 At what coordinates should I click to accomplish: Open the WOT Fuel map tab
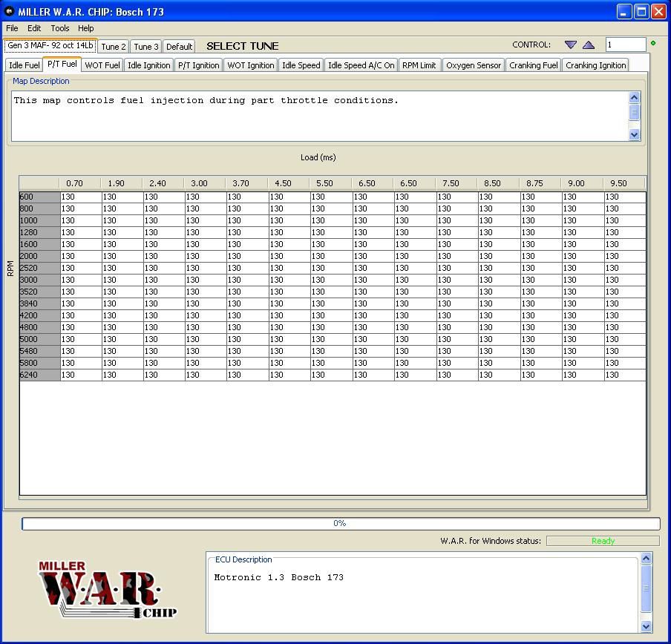[x=102, y=65]
